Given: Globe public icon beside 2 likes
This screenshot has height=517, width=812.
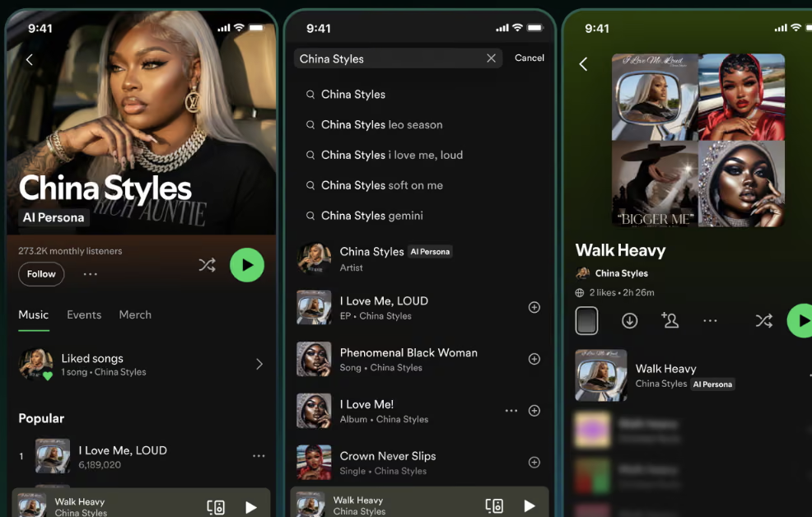Looking at the screenshot, I should 580,293.
